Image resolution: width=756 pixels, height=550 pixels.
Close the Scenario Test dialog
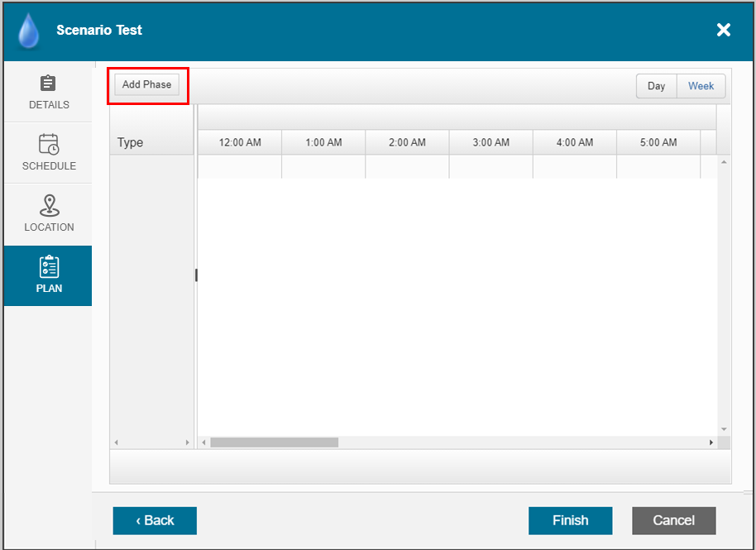[x=723, y=31]
